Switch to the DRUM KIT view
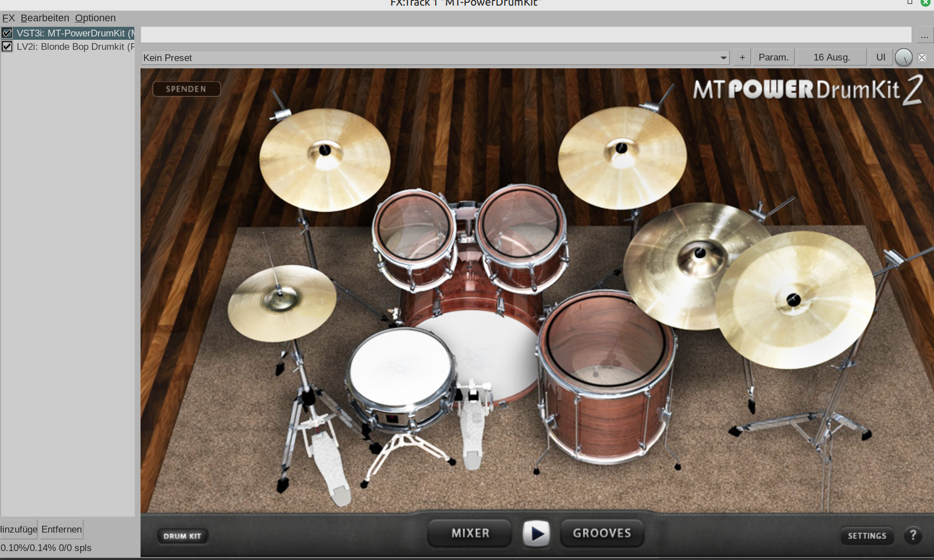 pos(182,536)
